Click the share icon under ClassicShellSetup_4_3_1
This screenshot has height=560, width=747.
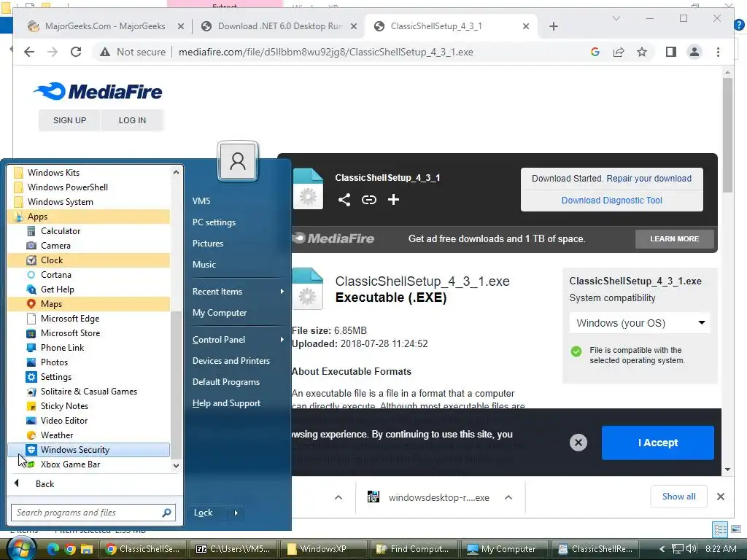tap(344, 200)
